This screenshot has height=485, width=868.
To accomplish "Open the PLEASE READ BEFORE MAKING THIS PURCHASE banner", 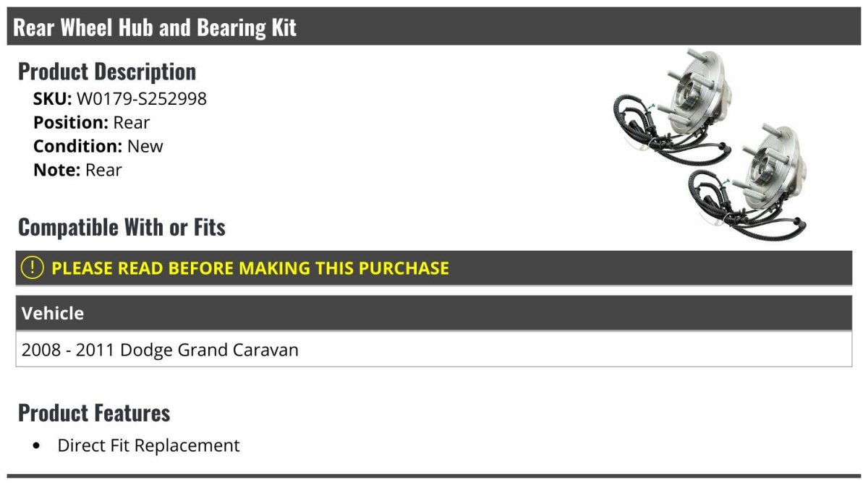I will coord(434,268).
